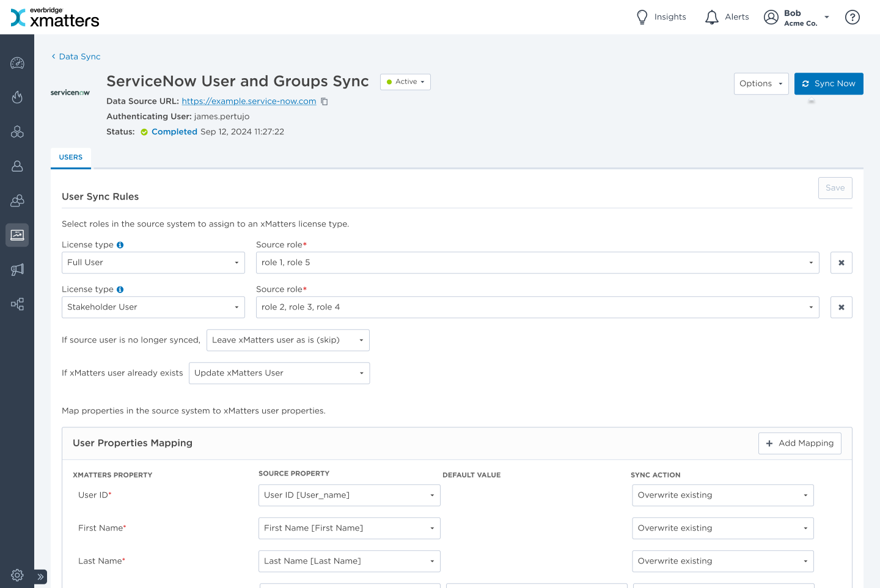Click the Sync Now button
Image resolution: width=880 pixels, height=588 pixels.
click(829, 84)
